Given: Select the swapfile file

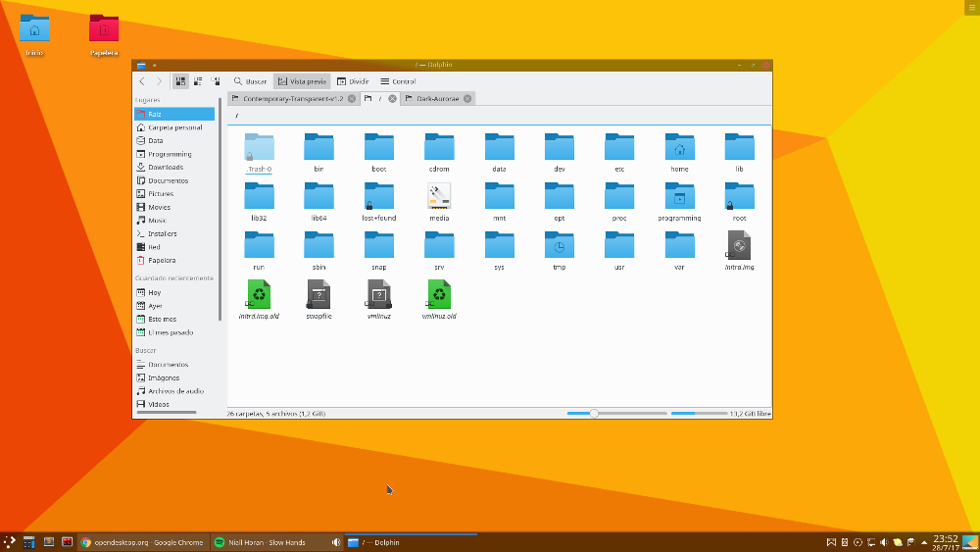Looking at the screenshot, I should click(x=318, y=299).
